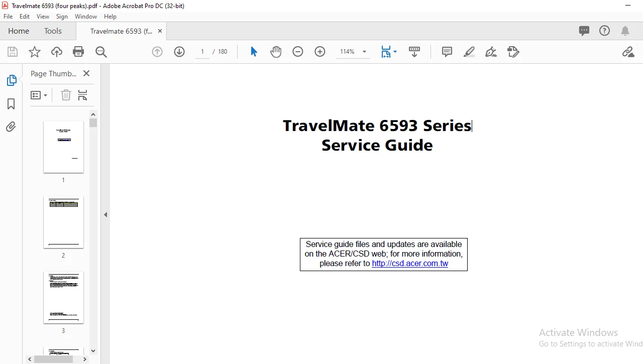
Task: Upload file to cloud icon
Action: pyautogui.click(x=57, y=52)
